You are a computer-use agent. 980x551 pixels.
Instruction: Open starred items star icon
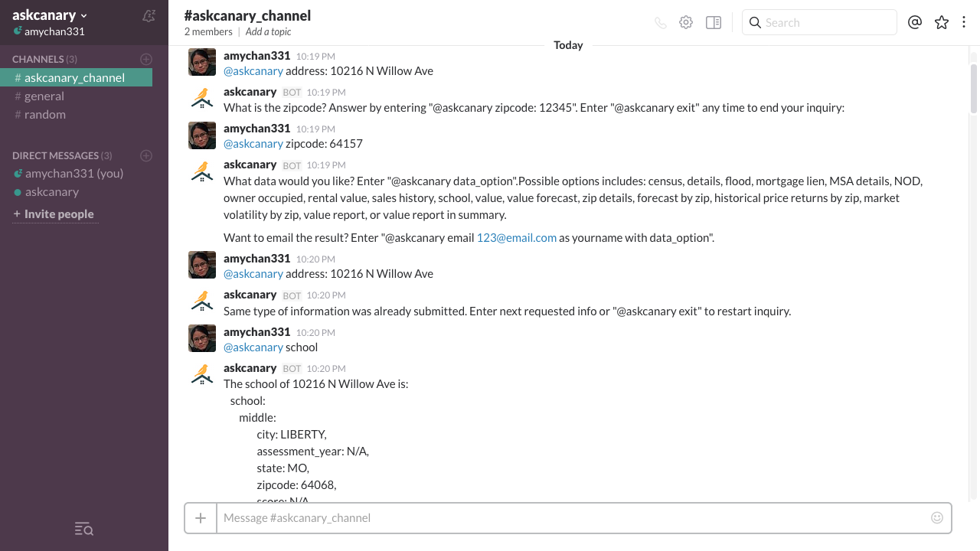942,23
